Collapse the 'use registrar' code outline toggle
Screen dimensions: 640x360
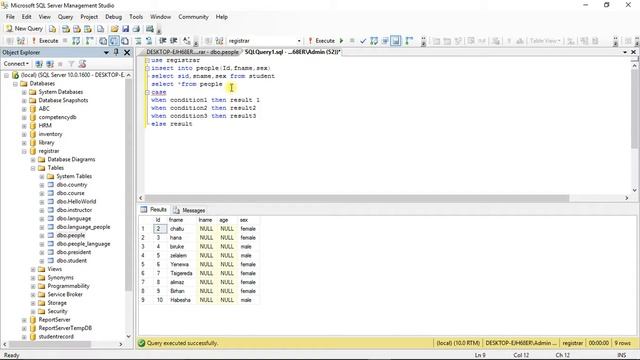coord(147,60)
